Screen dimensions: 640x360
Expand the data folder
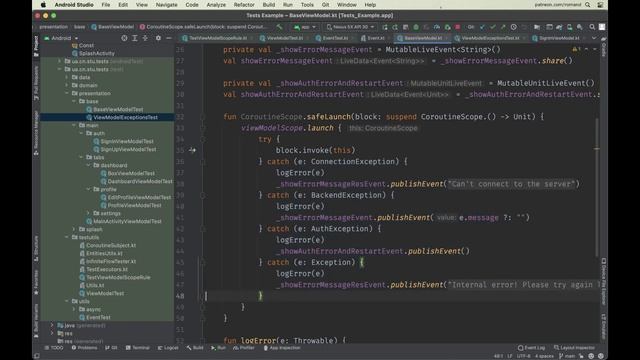pos(67,77)
